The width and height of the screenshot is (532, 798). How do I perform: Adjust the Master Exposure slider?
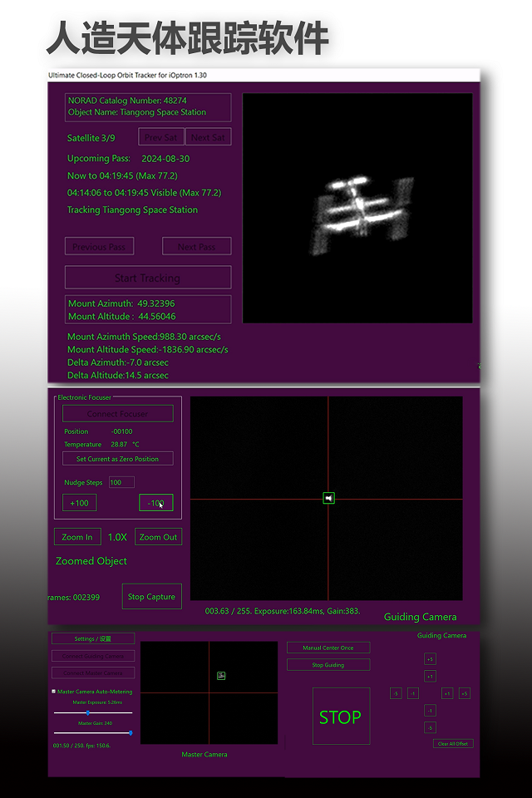pos(88,712)
